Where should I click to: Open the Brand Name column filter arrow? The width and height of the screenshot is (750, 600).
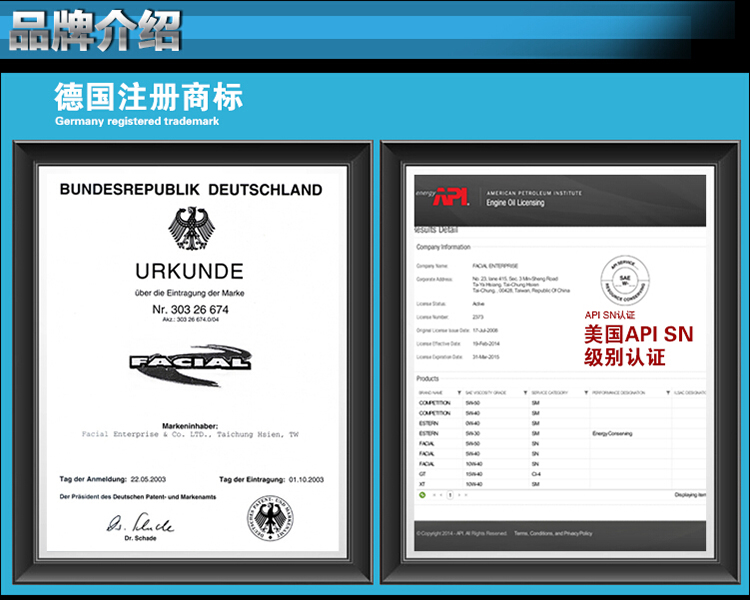coord(459,393)
